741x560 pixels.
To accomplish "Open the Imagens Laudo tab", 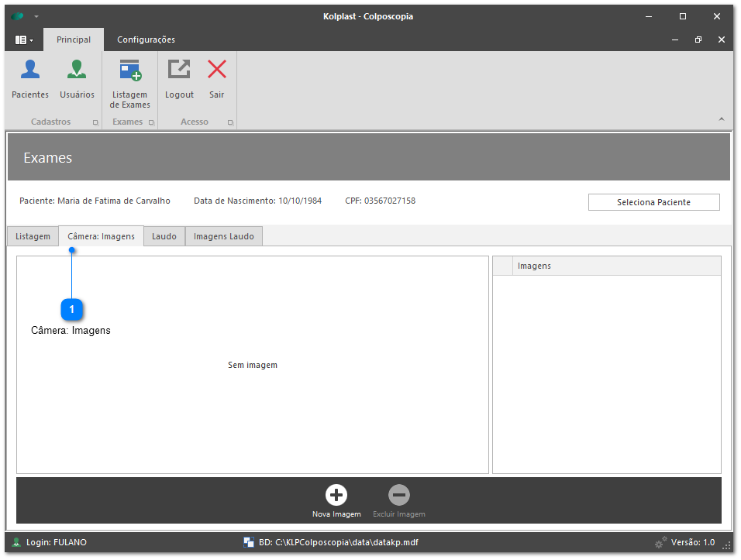I will tap(223, 236).
